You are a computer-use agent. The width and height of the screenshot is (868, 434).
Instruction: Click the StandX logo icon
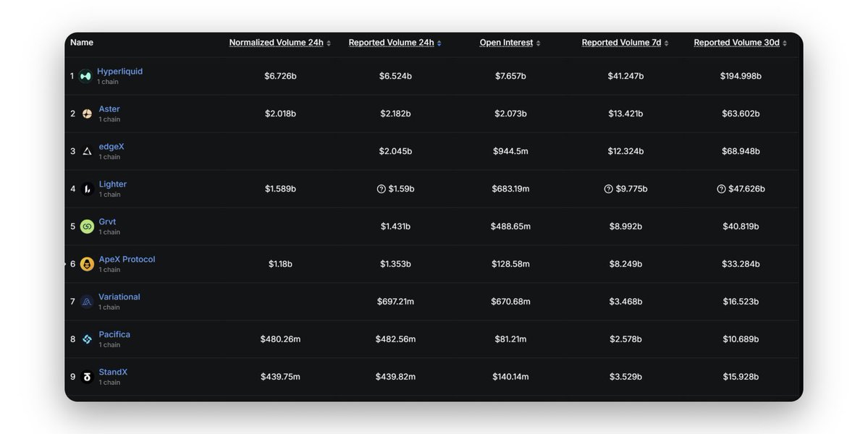coord(87,377)
